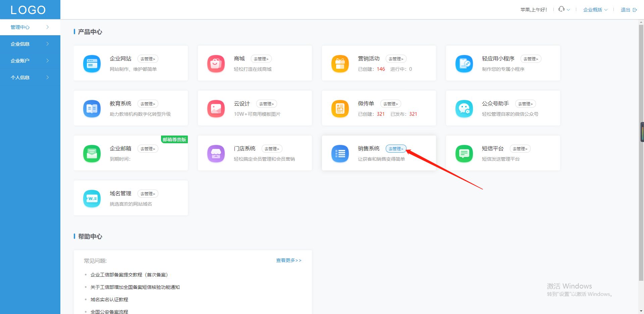
Task: Click the 企业网站 title text
Action: point(120,59)
